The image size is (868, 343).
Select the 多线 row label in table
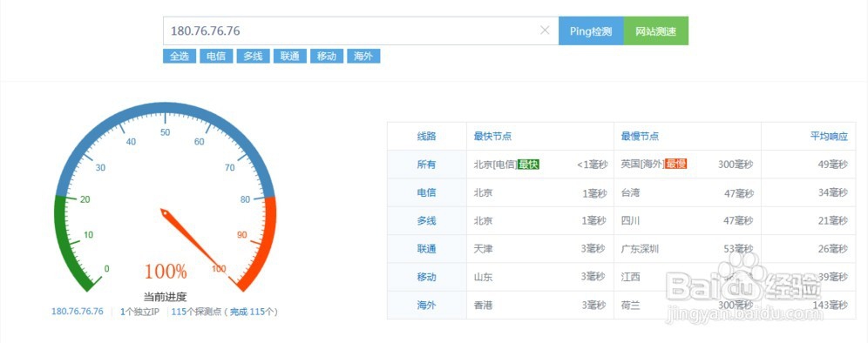click(426, 221)
